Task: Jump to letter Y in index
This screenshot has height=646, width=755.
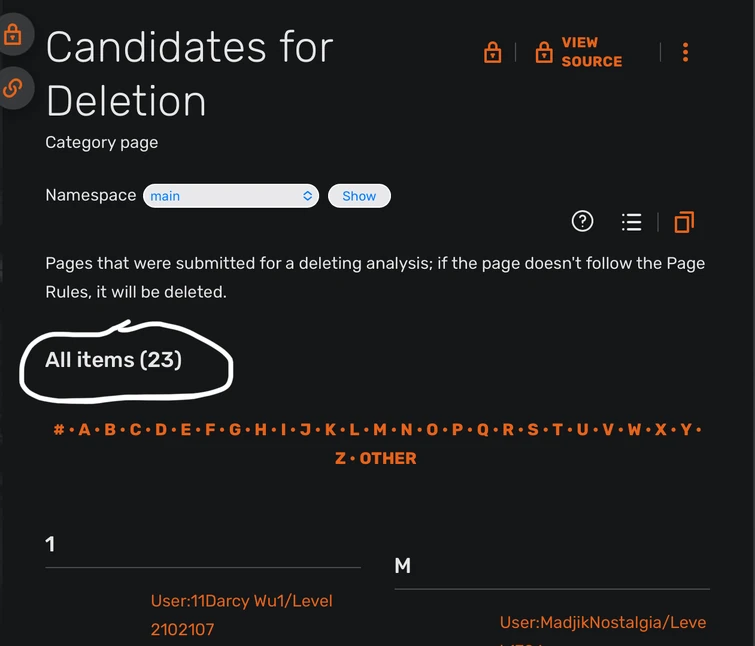Action: point(686,430)
